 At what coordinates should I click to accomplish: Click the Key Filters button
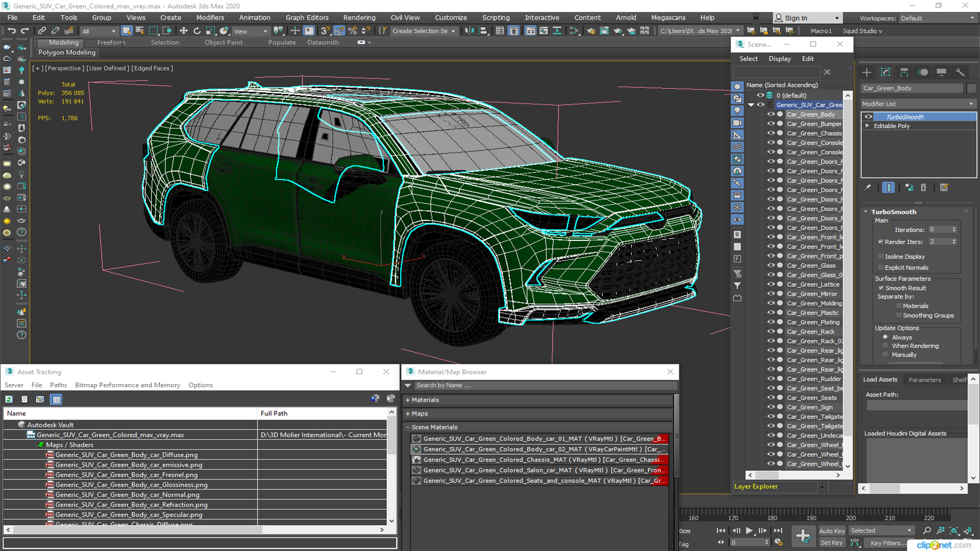[x=889, y=543]
